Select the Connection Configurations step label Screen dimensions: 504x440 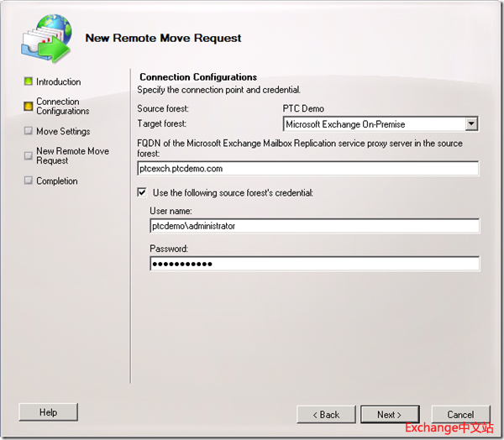(62, 106)
